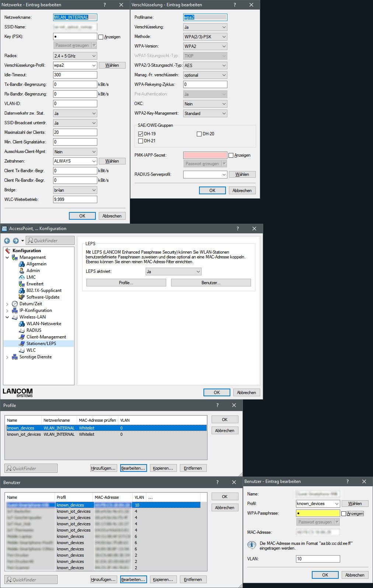Click the Profile... button in LEPS section
The height and width of the screenshot is (588, 373).
(126, 283)
